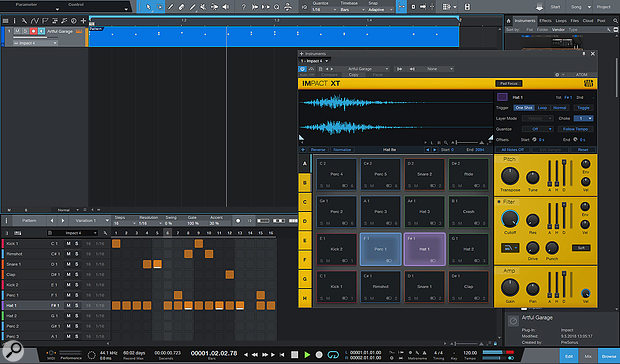Click the magnifying glass overlay icon
The height and width of the screenshot is (364, 620).
pos(13,350)
